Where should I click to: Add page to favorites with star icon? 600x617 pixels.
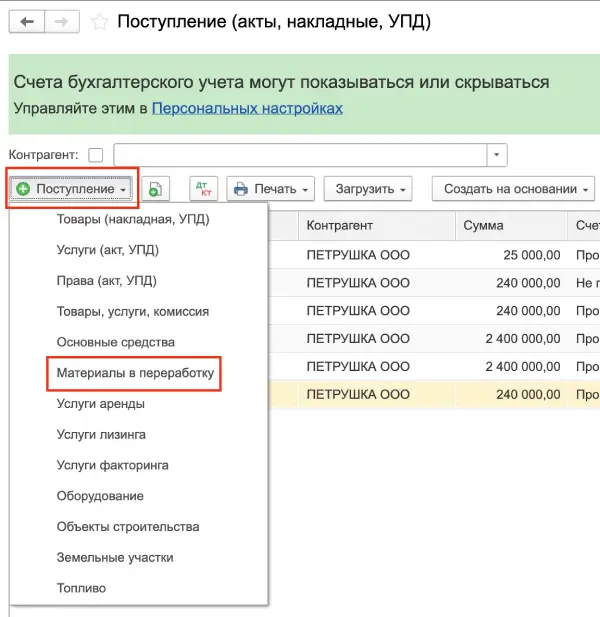click(99, 21)
